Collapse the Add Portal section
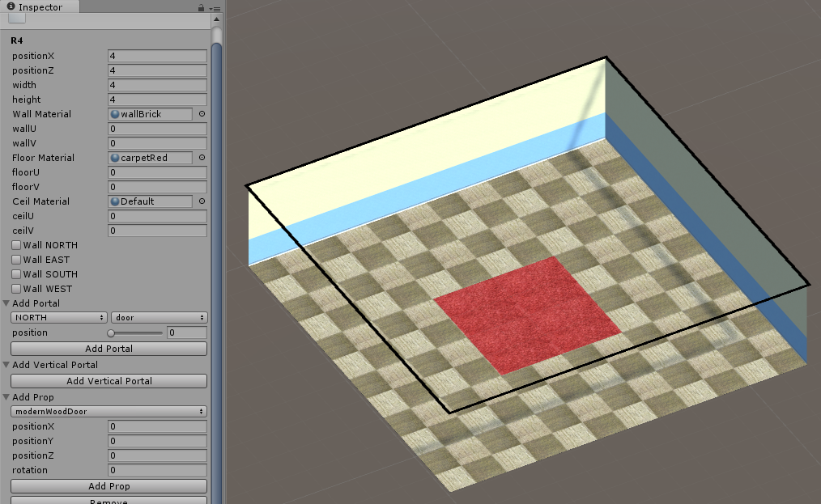Viewport: 821px width, 504px height. click(x=6, y=303)
